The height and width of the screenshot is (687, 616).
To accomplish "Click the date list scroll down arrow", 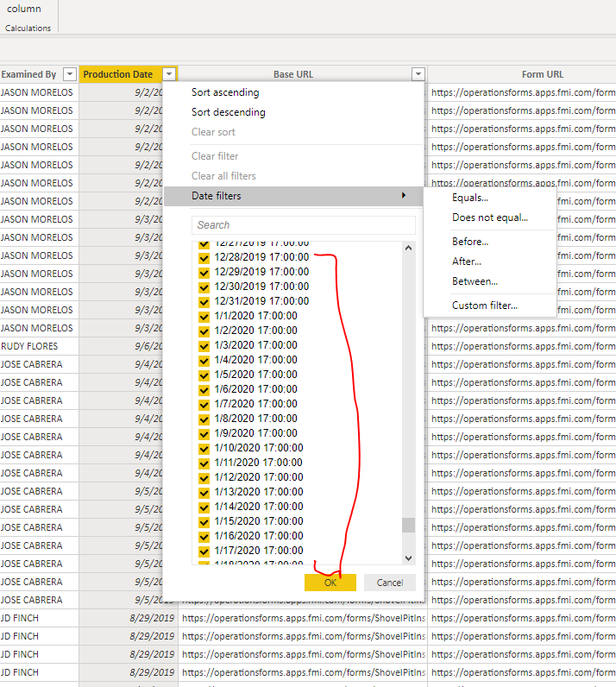I will [x=408, y=558].
